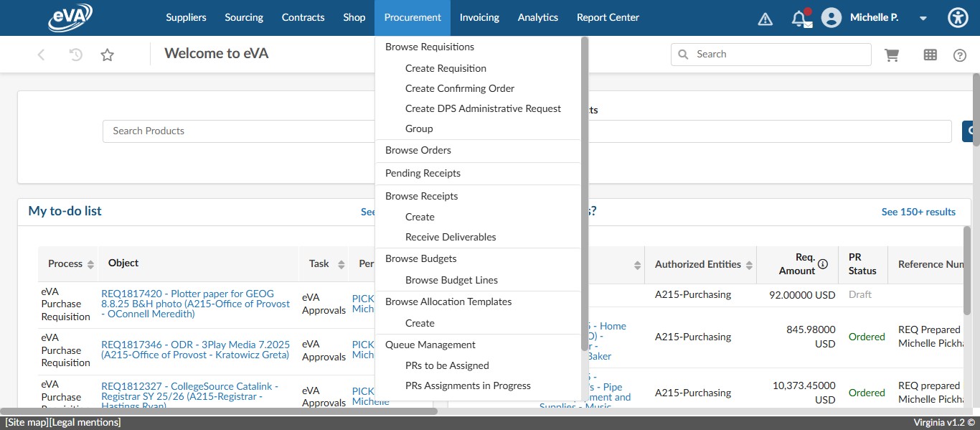
Task: Click the Procurement menu tab
Action: coord(413,17)
